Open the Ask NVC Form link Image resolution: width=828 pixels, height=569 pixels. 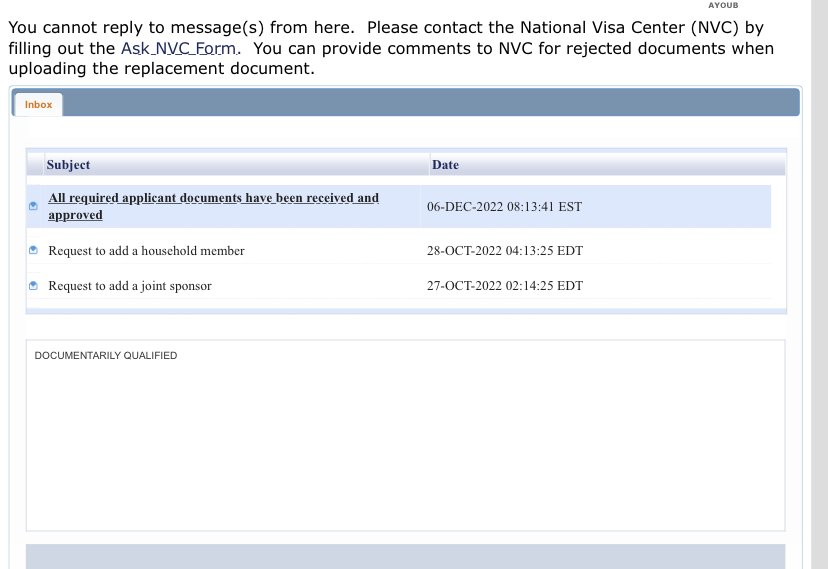(179, 48)
